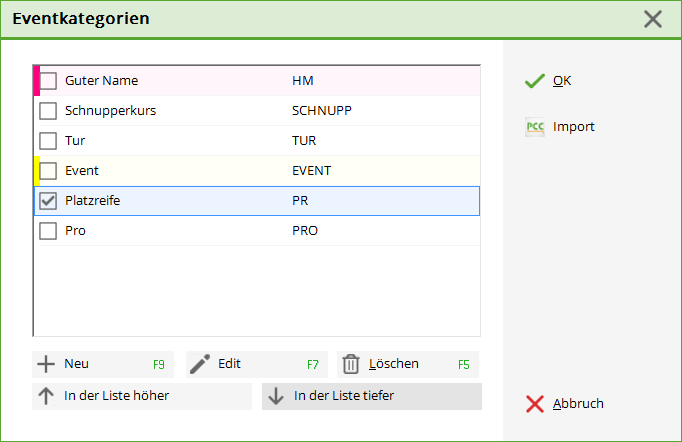
Task: Click the green checkmark OK icon
Action: coord(535,81)
